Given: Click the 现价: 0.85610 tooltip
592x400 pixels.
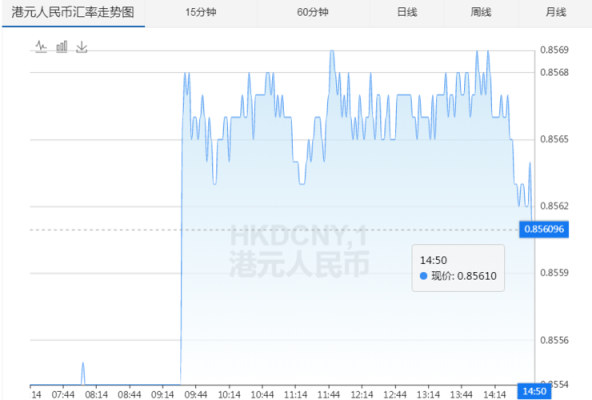Looking at the screenshot, I should click(x=458, y=268).
